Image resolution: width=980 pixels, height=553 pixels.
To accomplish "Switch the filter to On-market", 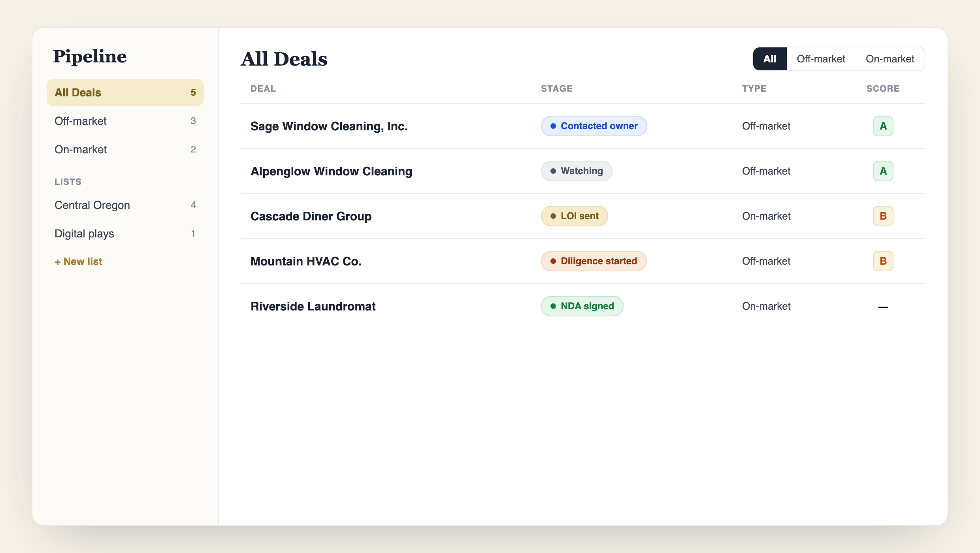I will (890, 59).
